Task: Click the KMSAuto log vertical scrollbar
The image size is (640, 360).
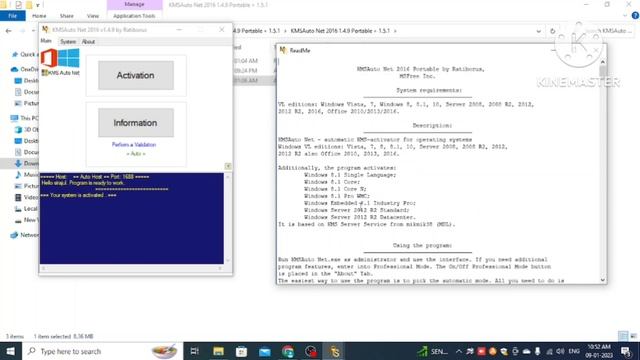Action: point(228,218)
